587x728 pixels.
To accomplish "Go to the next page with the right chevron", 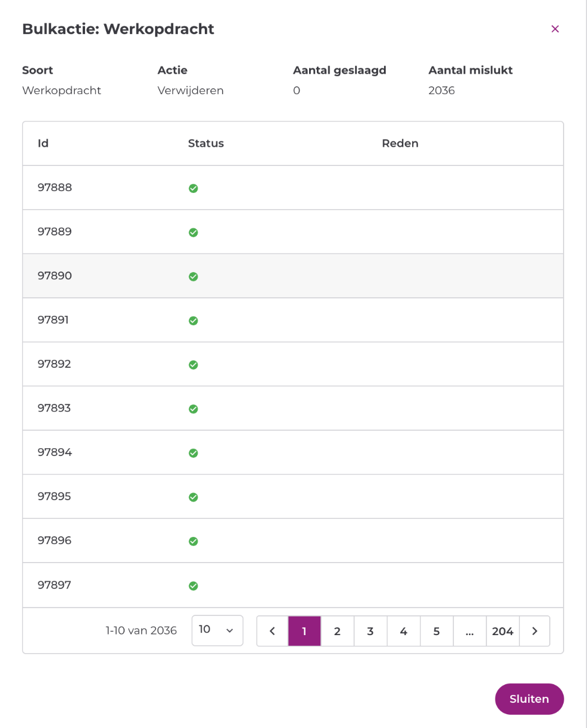I will (534, 631).
